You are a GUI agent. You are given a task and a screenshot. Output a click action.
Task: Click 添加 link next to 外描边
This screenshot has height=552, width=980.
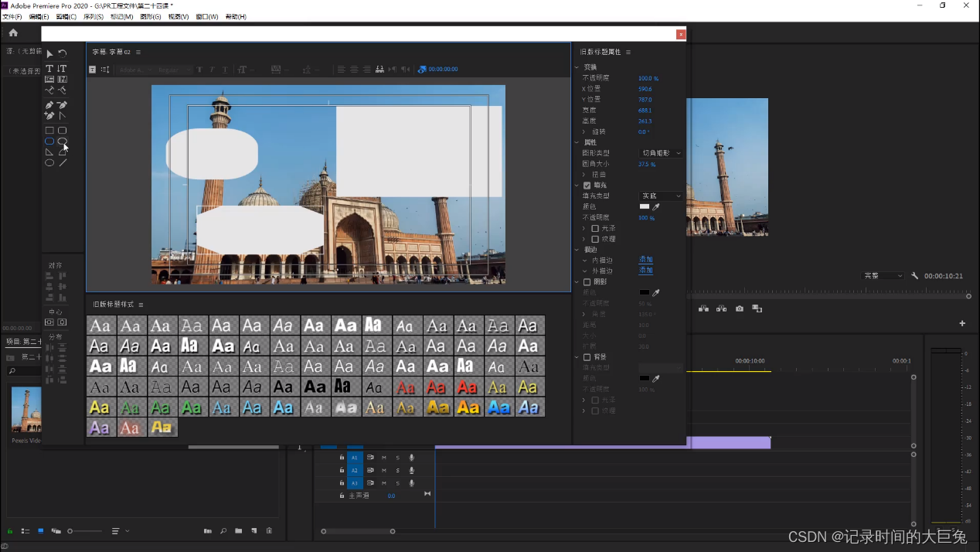tap(645, 271)
